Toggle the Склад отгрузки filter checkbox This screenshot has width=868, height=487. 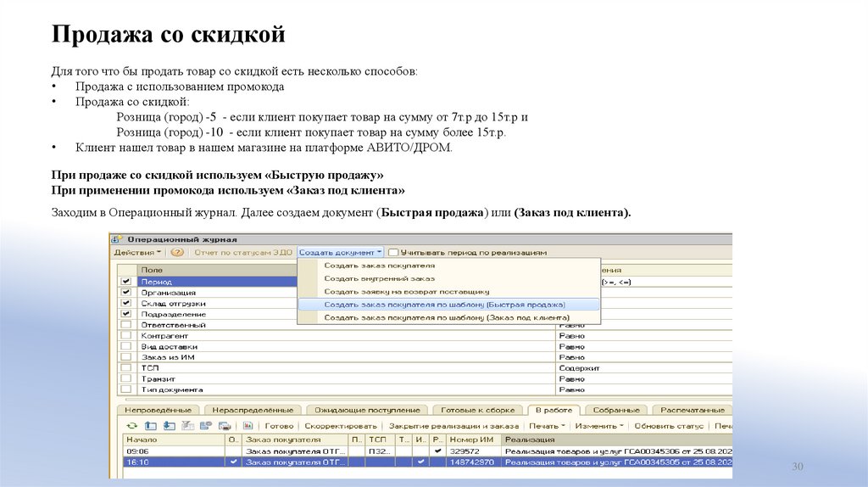[x=126, y=303]
